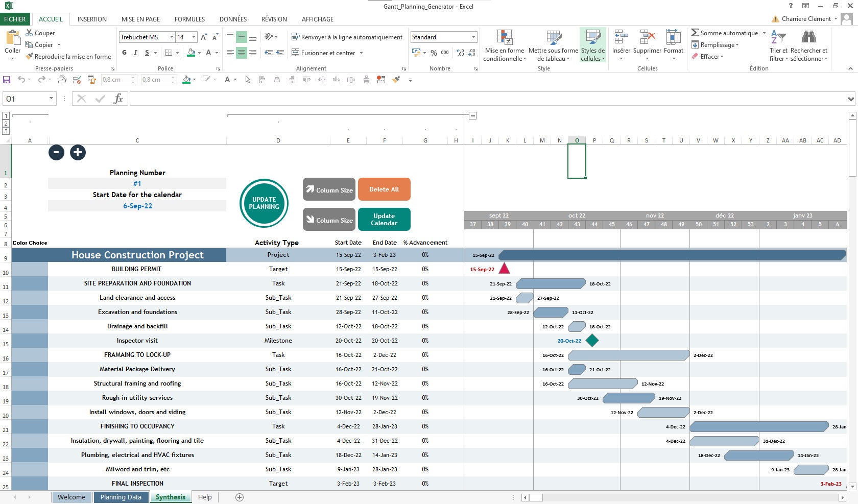Select the Reproduire la mise en forme brush
This screenshot has width=858, height=504.
point(29,56)
